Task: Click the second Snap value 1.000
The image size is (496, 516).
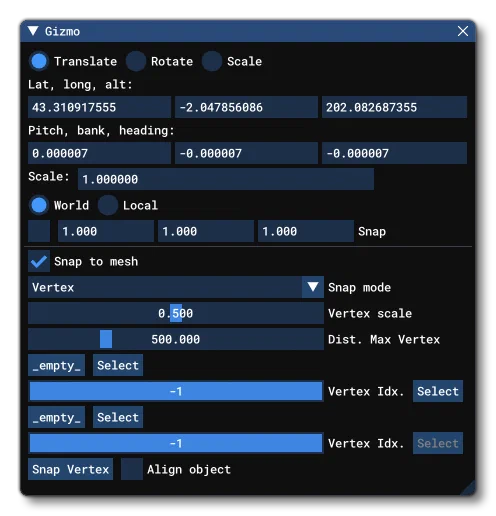Action: click(x=206, y=231)
